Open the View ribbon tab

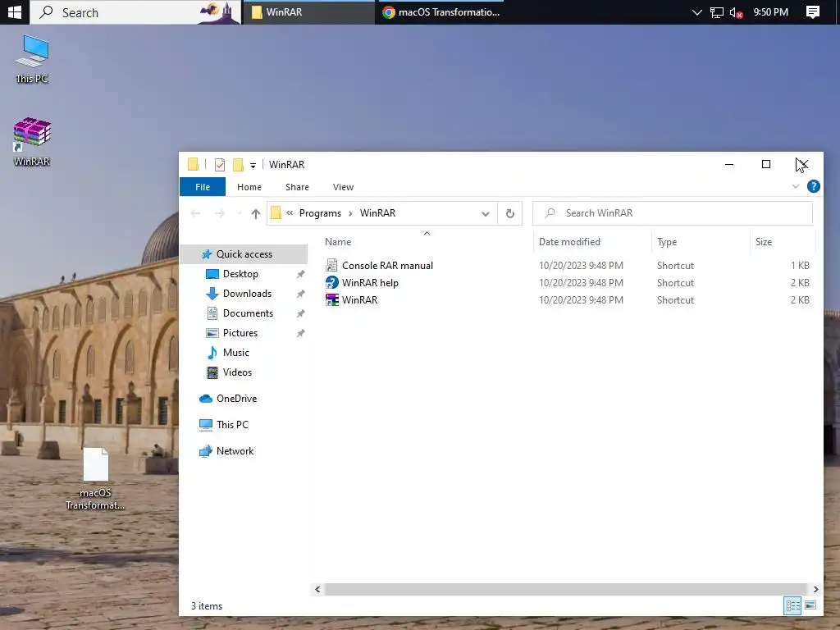click(x=343, y=187)
